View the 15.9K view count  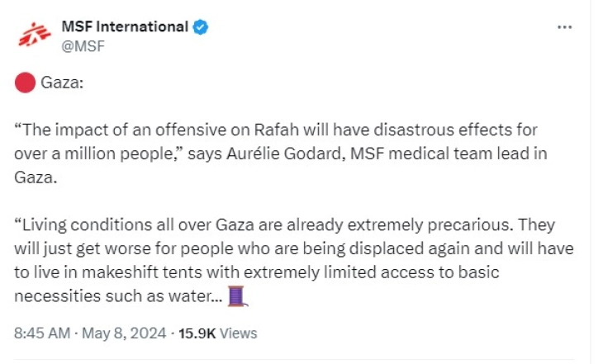[x=197, y=333]
